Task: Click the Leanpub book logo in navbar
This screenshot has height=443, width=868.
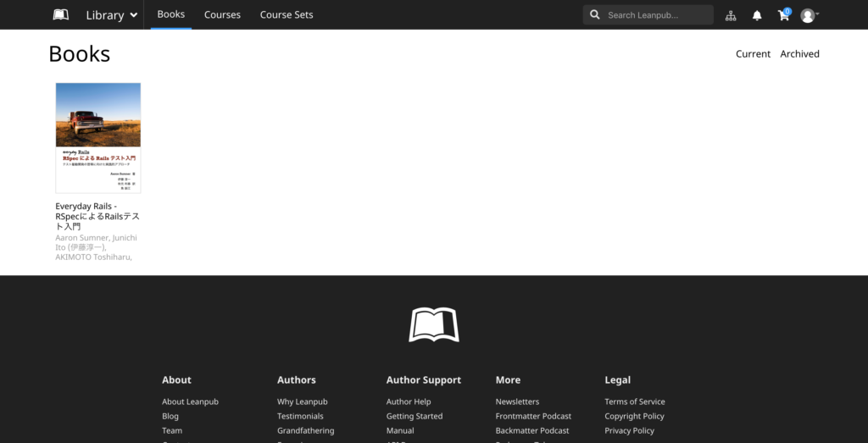Action: [x=60, y=14]
